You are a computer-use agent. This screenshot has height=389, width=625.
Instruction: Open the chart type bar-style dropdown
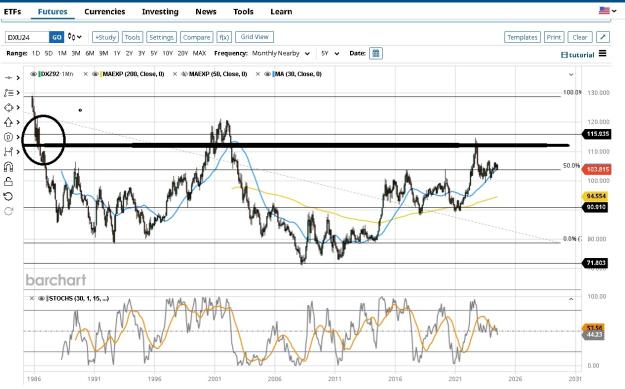[x=75, y=37]
